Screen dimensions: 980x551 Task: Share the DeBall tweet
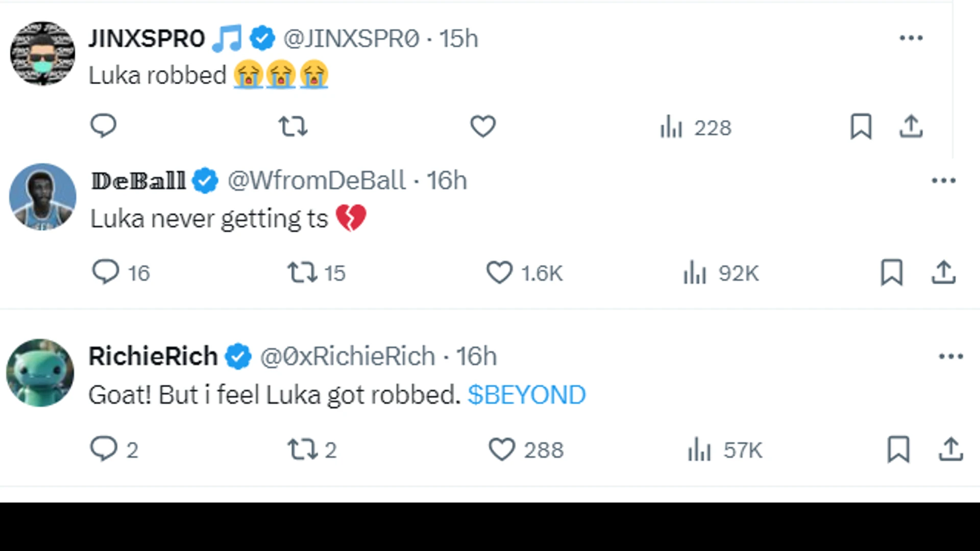(x=943, y=272)
